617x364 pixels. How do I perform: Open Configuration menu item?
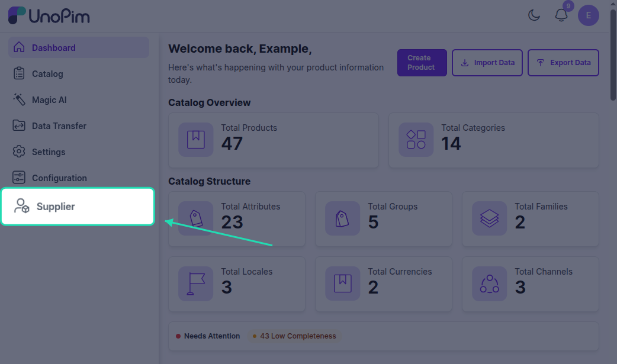(79, 178)
